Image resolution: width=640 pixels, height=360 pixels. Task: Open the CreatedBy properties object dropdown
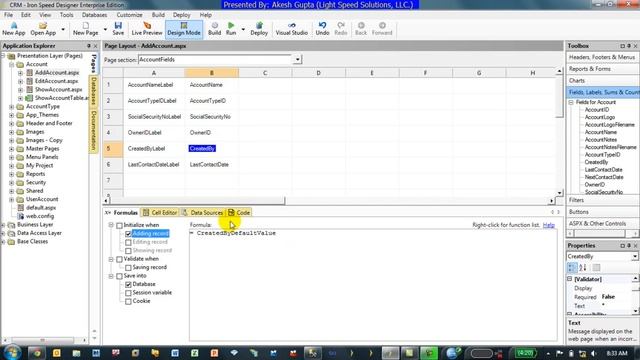pyautogui.click(x=635, y=256)
